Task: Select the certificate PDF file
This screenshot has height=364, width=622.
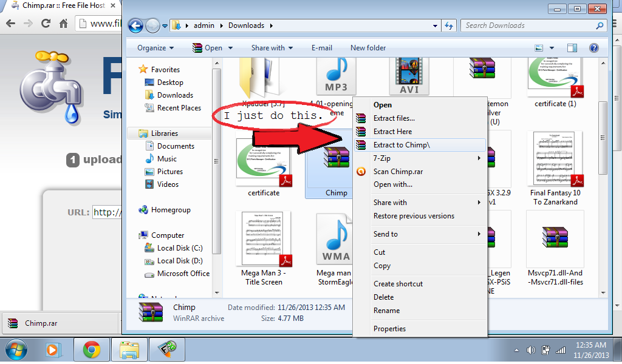Action: coord(264,164)
